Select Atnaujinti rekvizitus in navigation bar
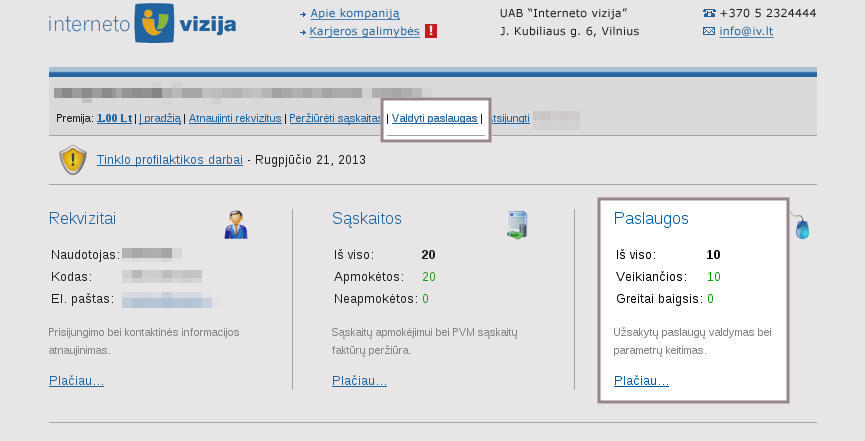The height and width of the screenshot is (441, 865). tap(235, 118)
